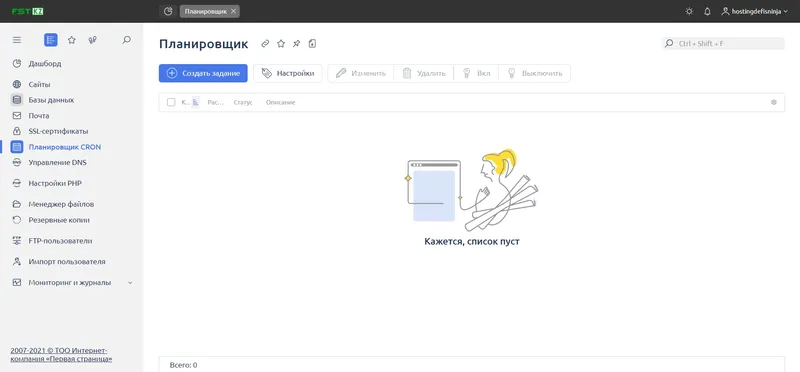
Task: Click the Почта envelope icon
Action: [17, 116]
